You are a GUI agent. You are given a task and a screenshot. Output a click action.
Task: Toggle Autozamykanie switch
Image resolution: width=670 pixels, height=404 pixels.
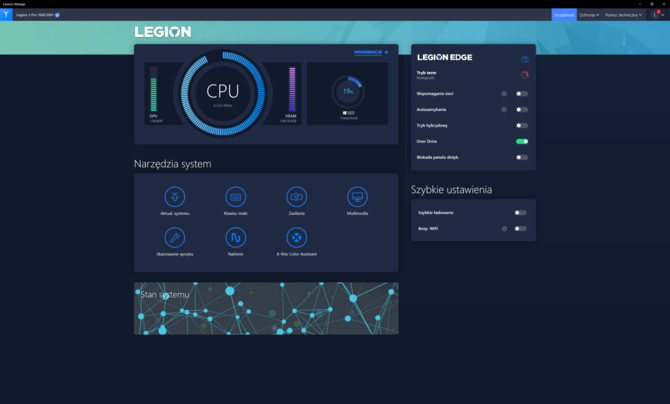coord(522,109)
